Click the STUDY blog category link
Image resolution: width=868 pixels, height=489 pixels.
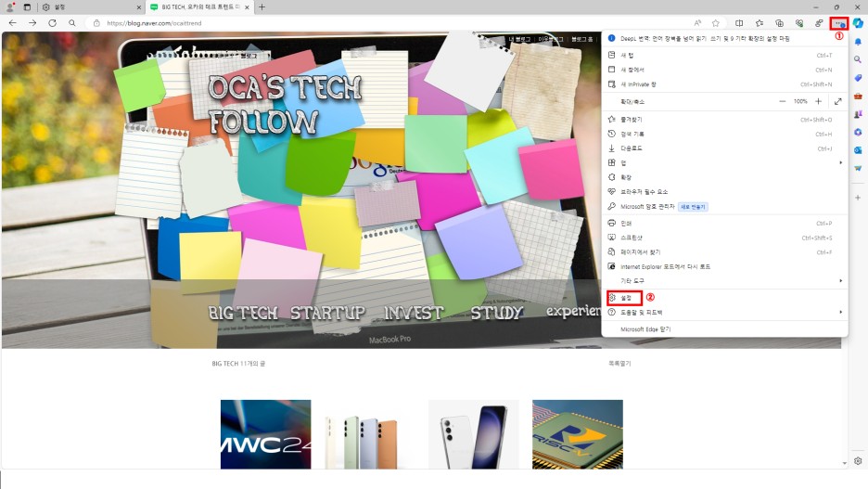(496, 313)
